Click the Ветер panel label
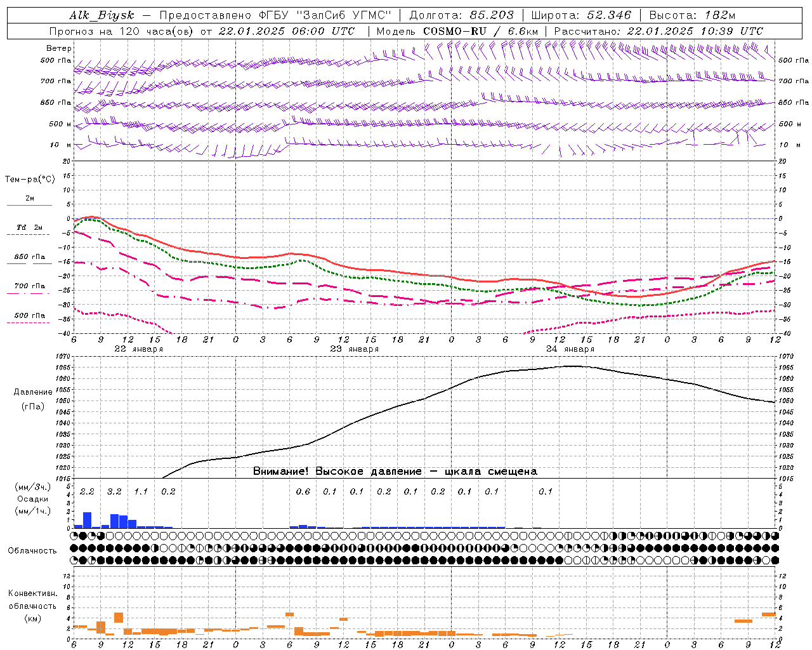The height and width of the screenshot is (650, 812). tap(59, 48)
